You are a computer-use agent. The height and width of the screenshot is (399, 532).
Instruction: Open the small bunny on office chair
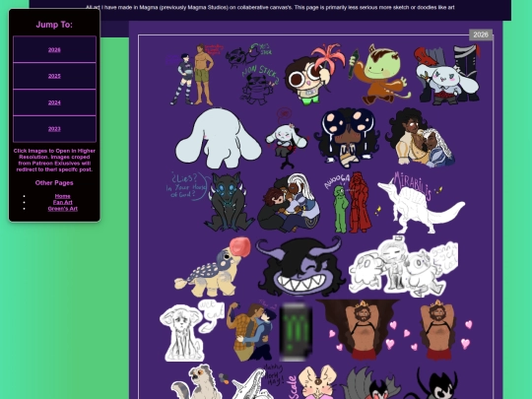(287, 139)
